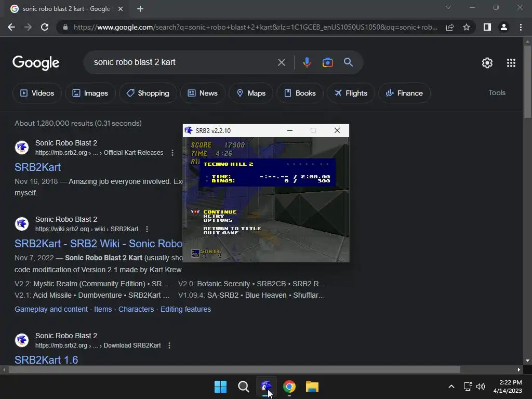
Task: Open the Google apps grid
Action: point(511,63)
